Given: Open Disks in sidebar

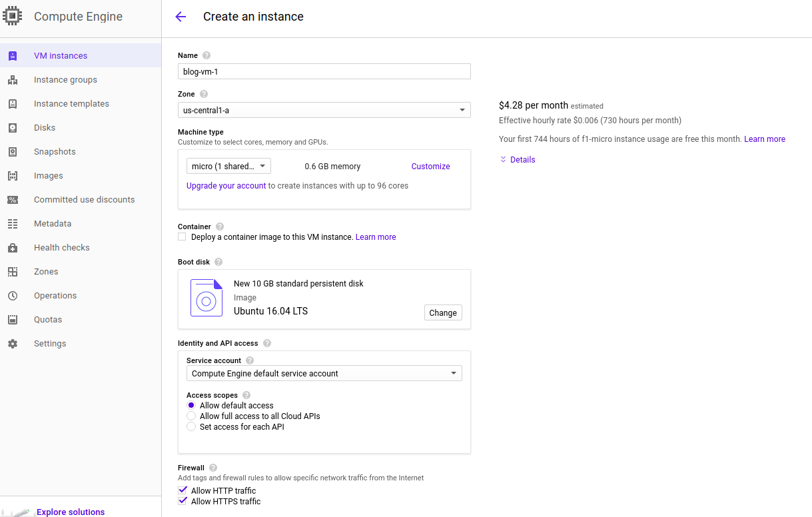Looking at the screenshot, I should 81,128.
